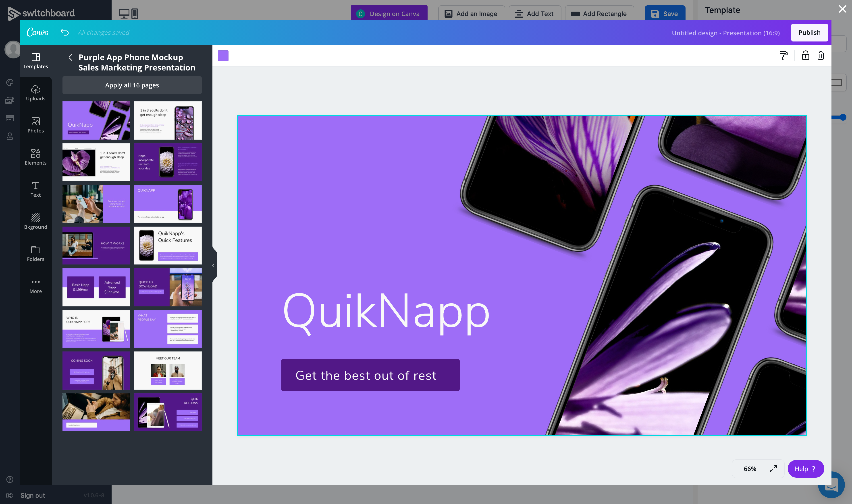Open the Elements panel
The width and height of the screenshot is (852, 504).
point(35,158)
